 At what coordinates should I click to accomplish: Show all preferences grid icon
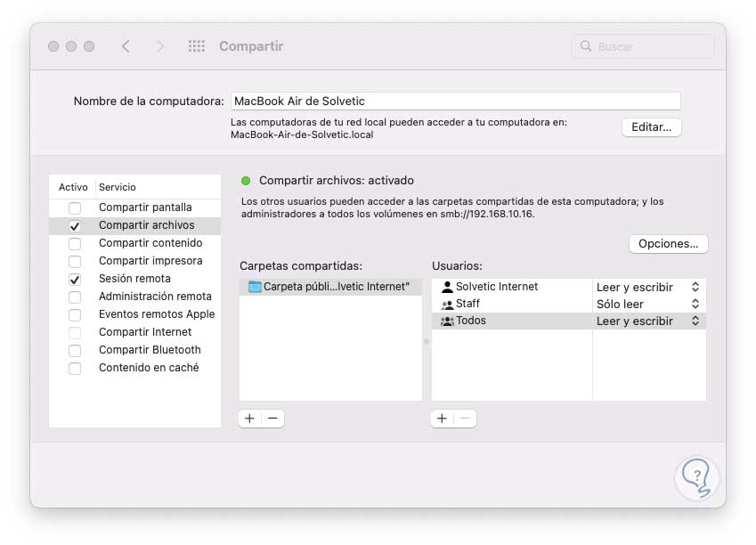tap(197, 46)
